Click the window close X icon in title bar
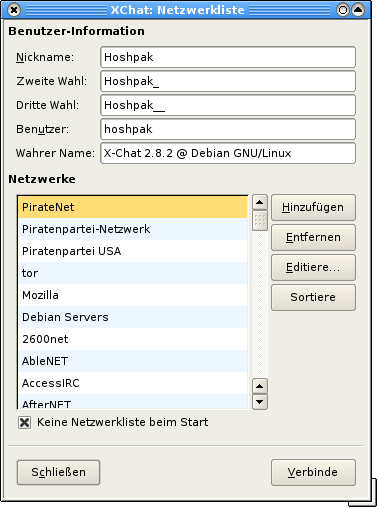 pyautogui.click(x=14, y=10)
